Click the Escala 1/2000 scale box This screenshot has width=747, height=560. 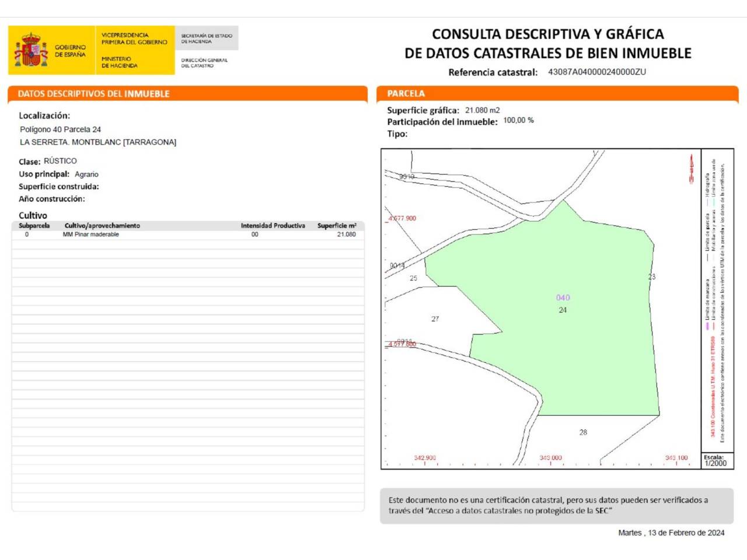[x=715, y=460]
